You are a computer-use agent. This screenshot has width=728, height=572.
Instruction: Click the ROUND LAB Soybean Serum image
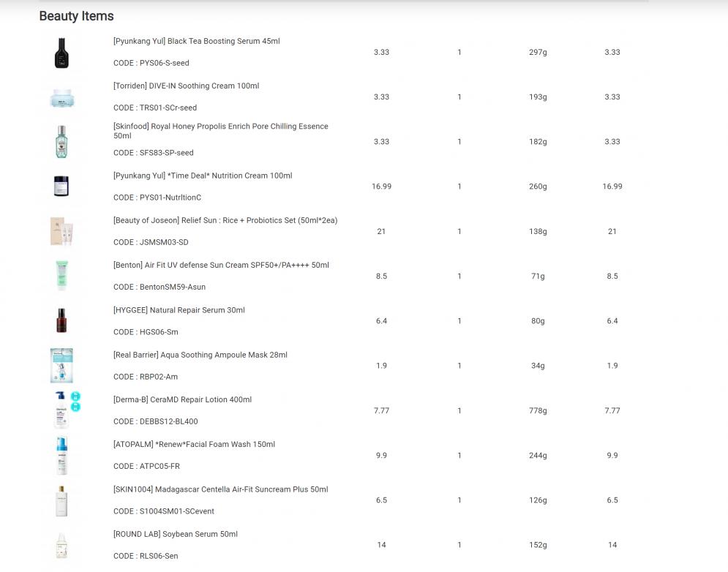pos(62,545)
